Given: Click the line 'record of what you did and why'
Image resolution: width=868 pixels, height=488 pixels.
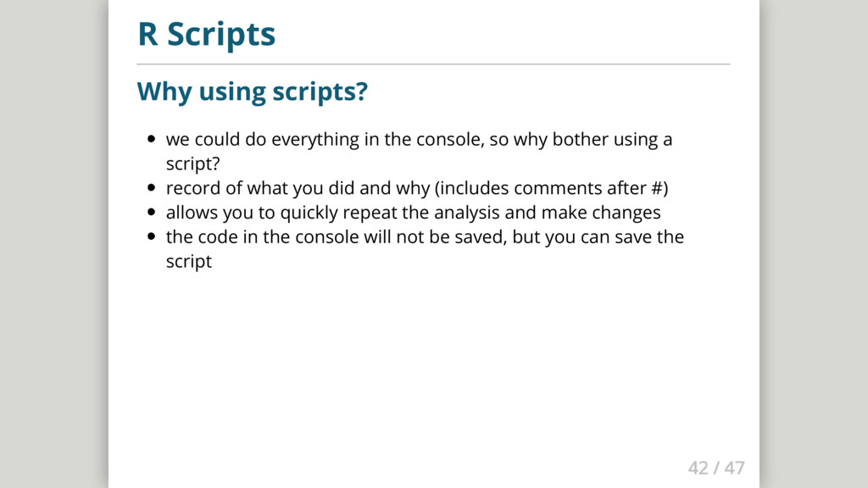Looking at the screenshot, I should 297,188.
